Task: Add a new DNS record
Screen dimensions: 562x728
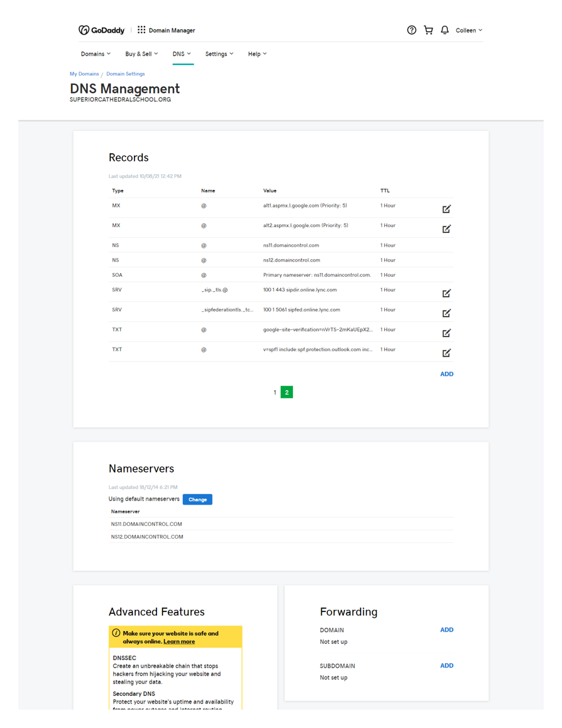Action: (446, 374)
